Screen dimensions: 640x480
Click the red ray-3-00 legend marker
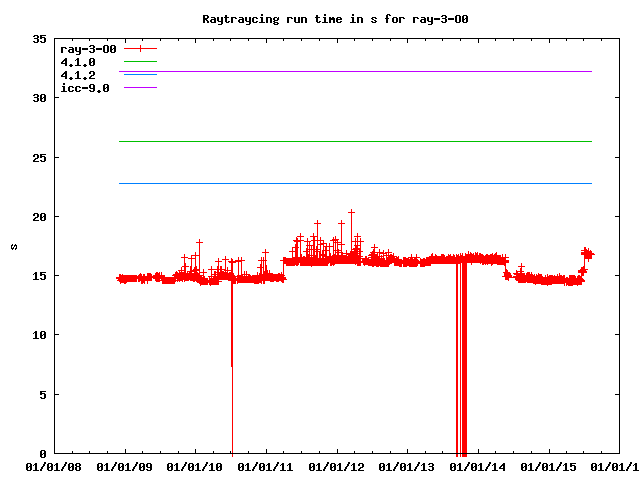pos(141,48)
